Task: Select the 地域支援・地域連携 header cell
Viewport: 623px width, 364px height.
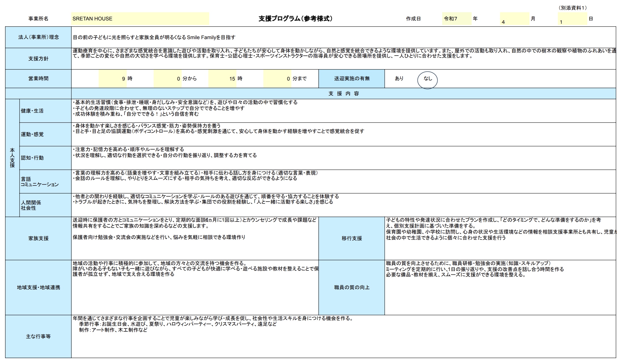Action: 38,287
